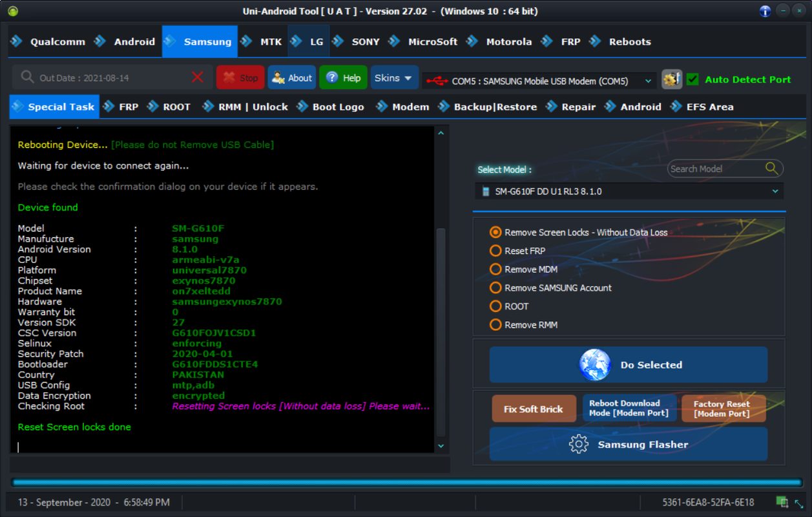Click Factory Reset [Modem Port] button
812x517 pixels.
(x=724, y=408)
